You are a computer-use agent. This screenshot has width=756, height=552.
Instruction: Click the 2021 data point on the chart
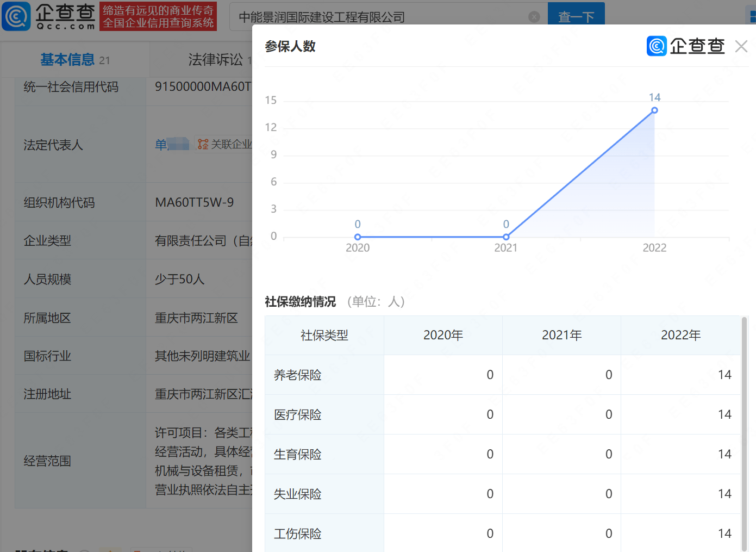pos(506,237)
